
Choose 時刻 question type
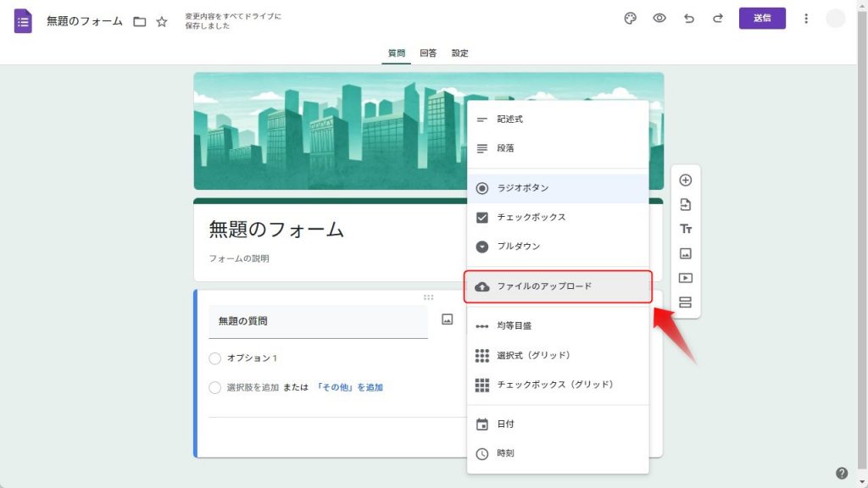point(558,454)
